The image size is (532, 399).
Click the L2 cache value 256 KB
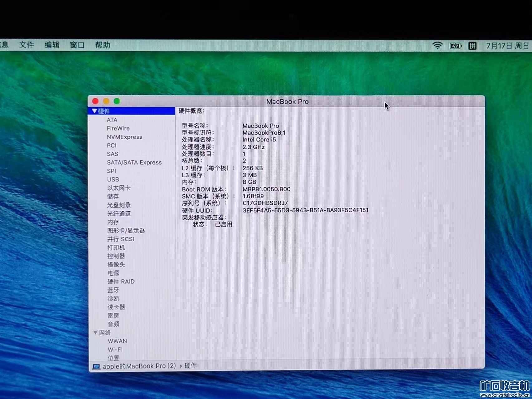(x=253, y=168)
